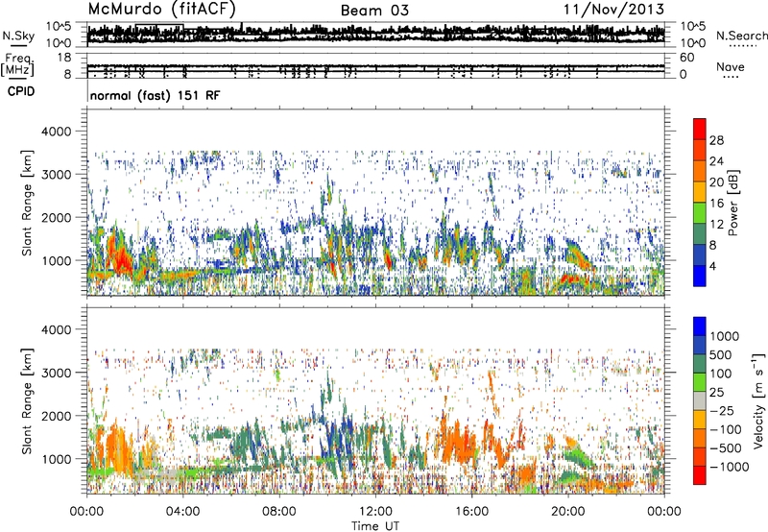The image size is (768, 532).
Task: Click the 60 Nave axis tick
Action: click(686, 58)
